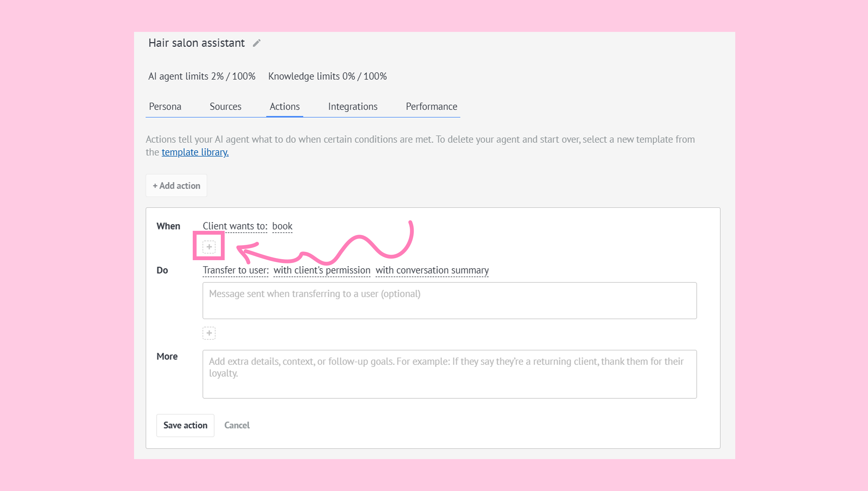Open the 'Client wants to' condition dropdown
The height and width of the screenshot is (491, 868).
[x=235, y=226]
